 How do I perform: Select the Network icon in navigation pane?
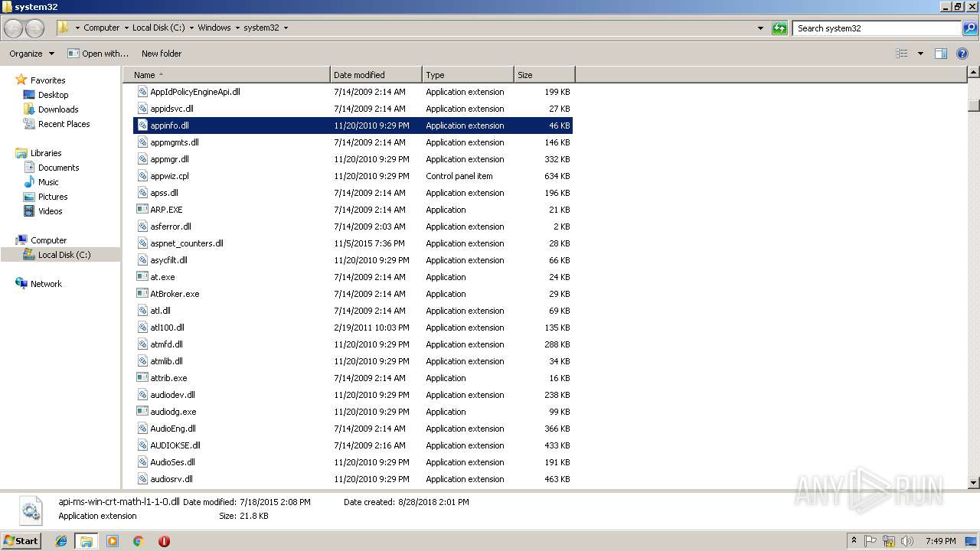[x=21, y=284]
